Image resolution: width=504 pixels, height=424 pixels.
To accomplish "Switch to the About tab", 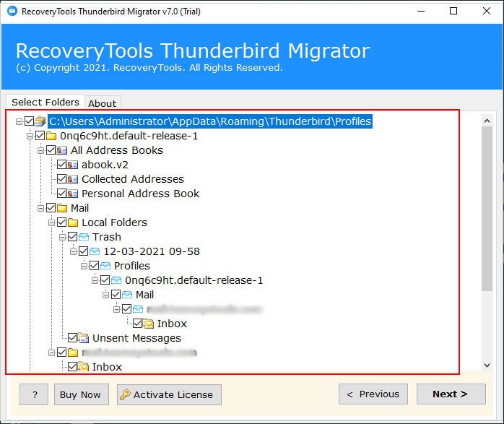I will (103, 103).
